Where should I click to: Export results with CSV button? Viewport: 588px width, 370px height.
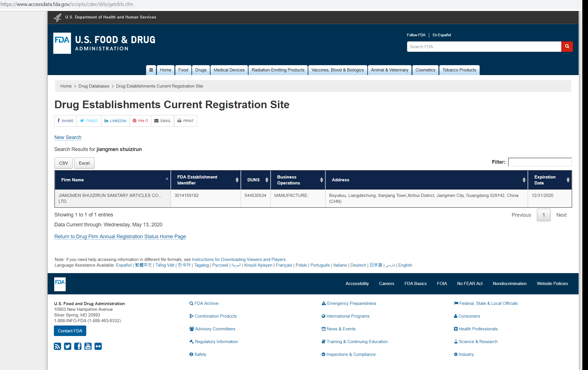63,163
